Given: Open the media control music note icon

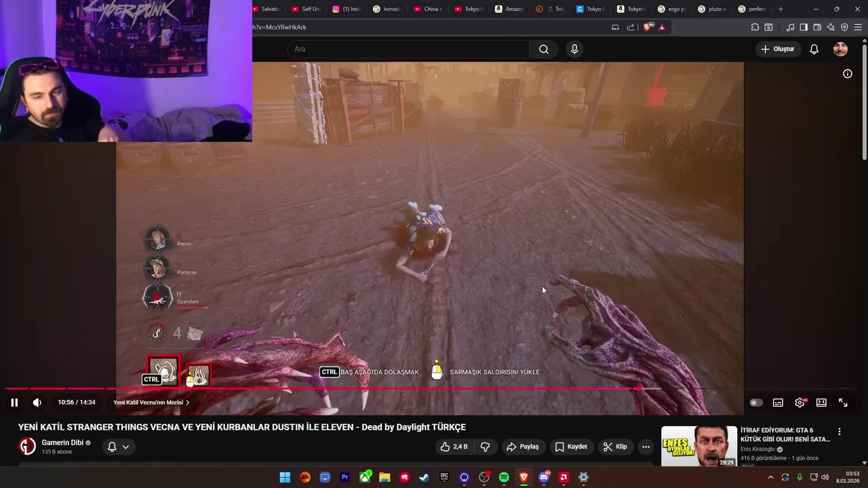Looking at the screenshot, I should [790, 27].
